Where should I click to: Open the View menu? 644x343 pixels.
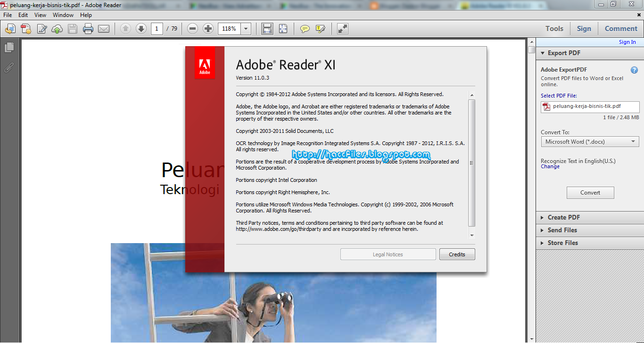(x=40, y=15)
